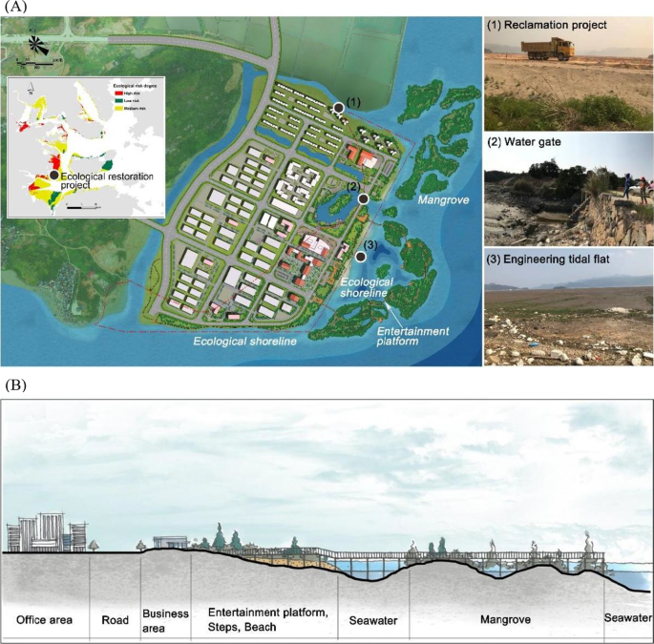654x644 pixels.
Task: Click "Entertainment platform, Steps, Beach" section label
Action: point(267,619)
